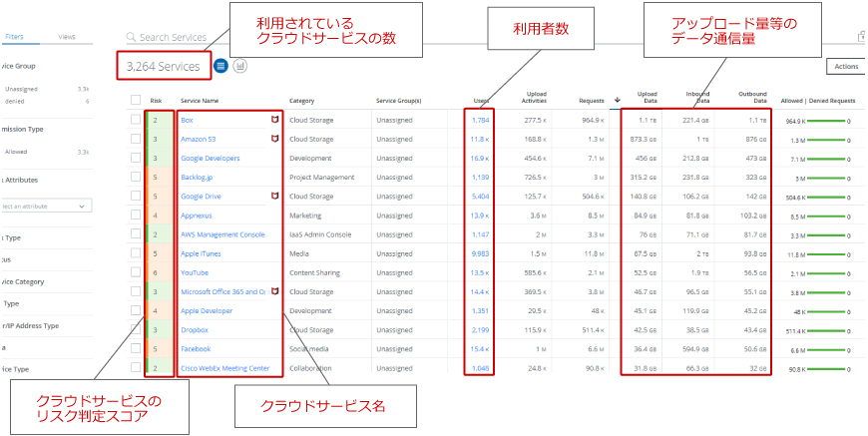Screen dimensions: 868x436
Task: Click the sort descending arrow icon
Action: click(x=618, y=100)
